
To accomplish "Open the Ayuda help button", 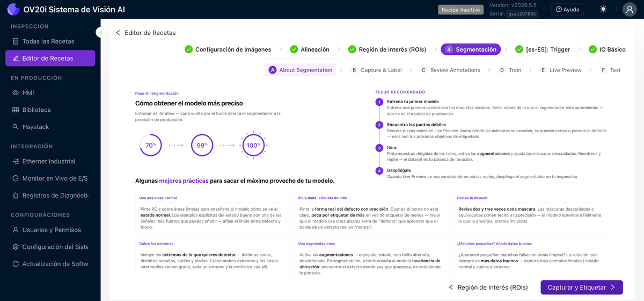I will coord(567,10).
